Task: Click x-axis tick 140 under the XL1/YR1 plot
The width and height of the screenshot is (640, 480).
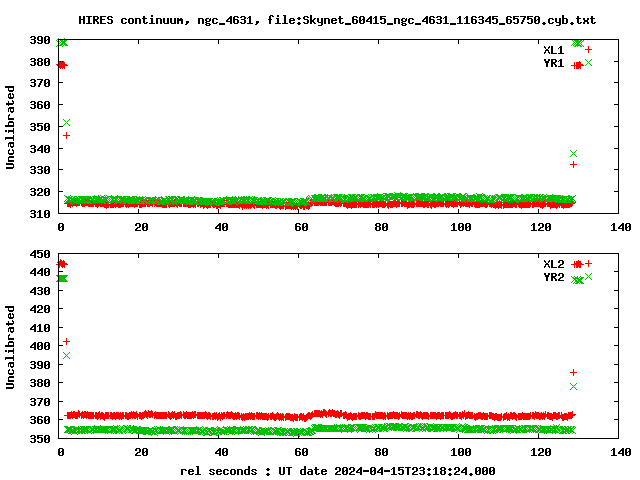Action: point(620,227)
